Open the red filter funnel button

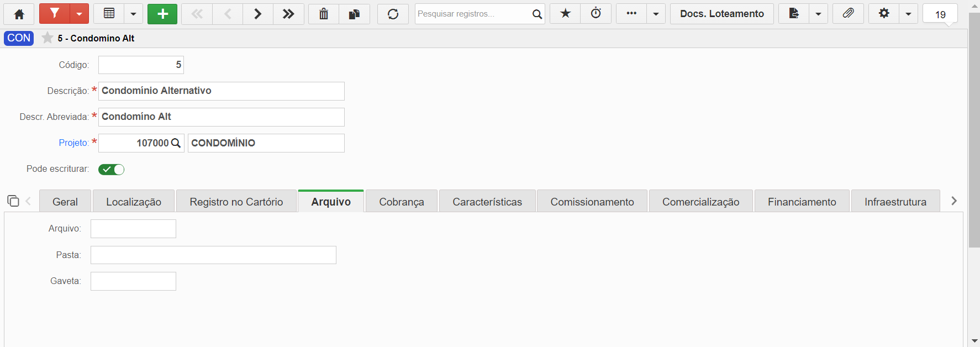pyautogui.click(x=54, y=14)
